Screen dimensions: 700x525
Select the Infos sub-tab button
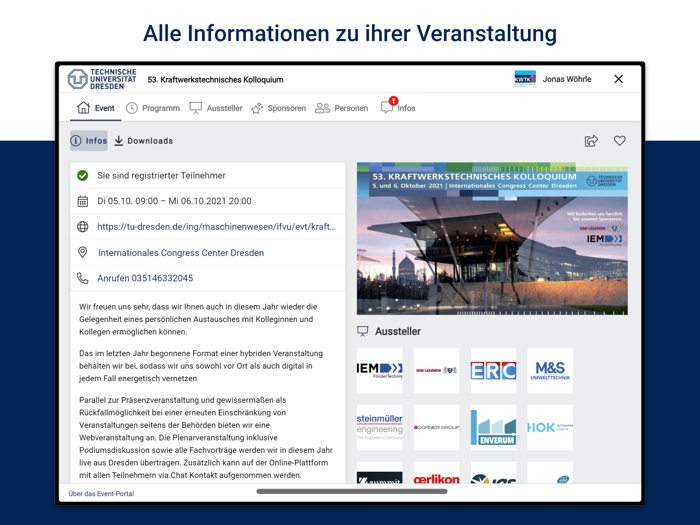click(x=89, y=141)
